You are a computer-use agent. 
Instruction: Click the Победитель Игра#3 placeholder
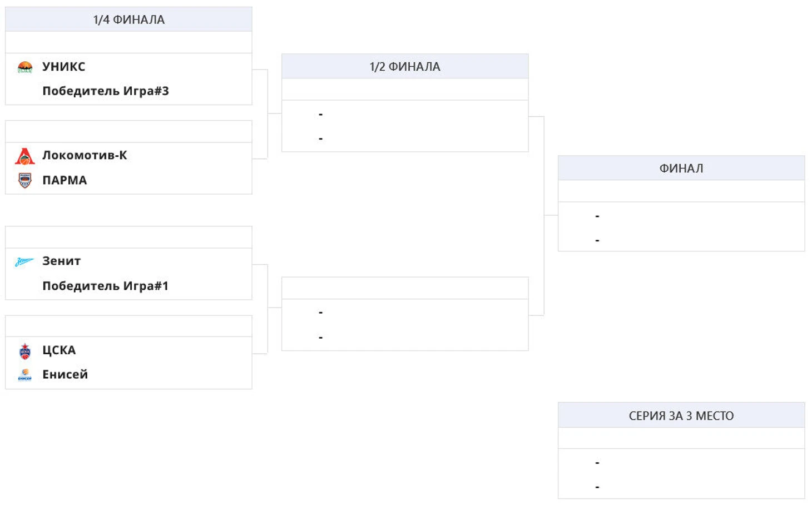click(106, 91)
